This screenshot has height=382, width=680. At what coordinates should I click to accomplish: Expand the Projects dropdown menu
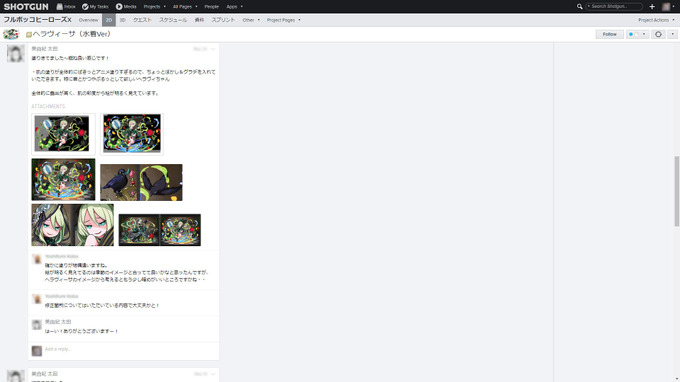(155, 7)
